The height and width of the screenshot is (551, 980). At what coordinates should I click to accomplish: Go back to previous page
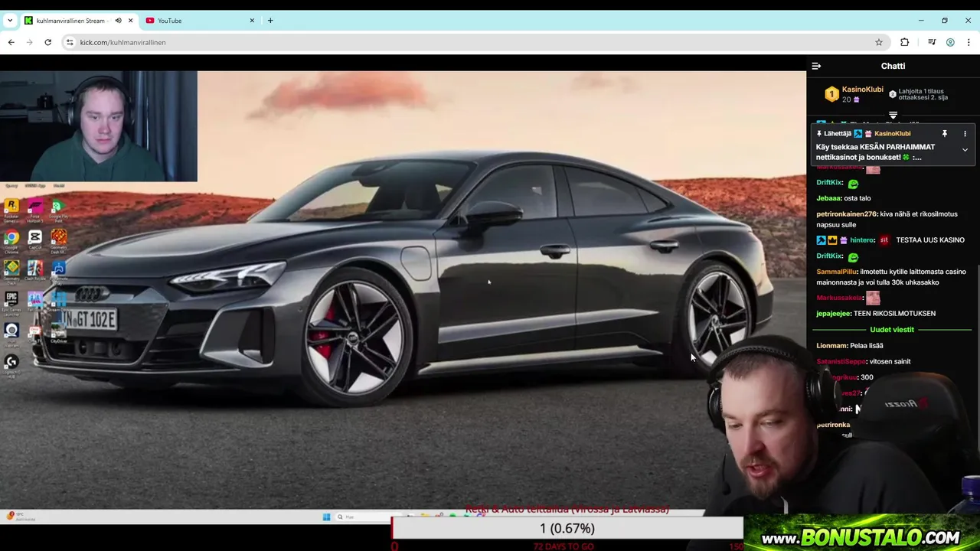tap(11, 42)
